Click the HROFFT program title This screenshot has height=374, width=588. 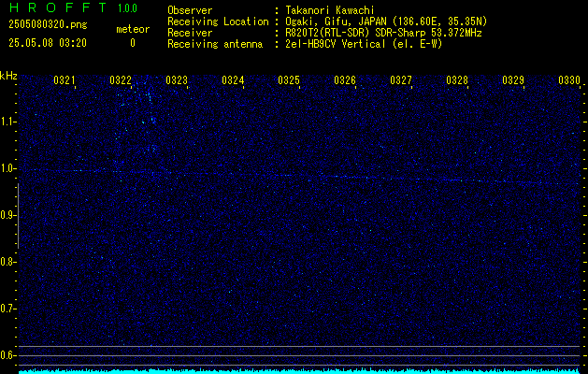click(57, 7)
